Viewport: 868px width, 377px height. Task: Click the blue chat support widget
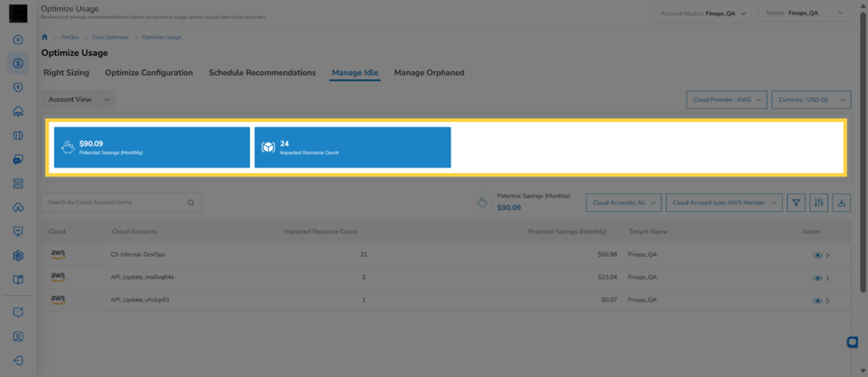853,342
